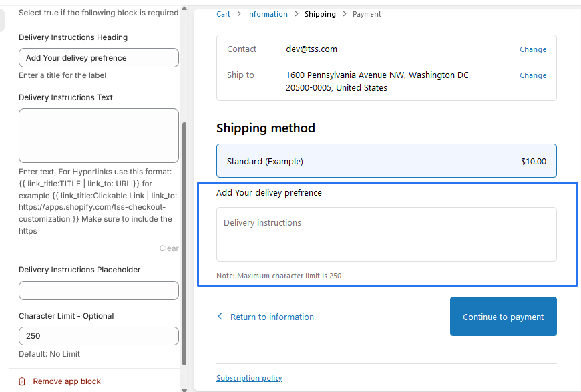Click the Character Limit field showing 250
This screenshot has width=581, height=392.
pyautogui.click(x=99, y=336)
